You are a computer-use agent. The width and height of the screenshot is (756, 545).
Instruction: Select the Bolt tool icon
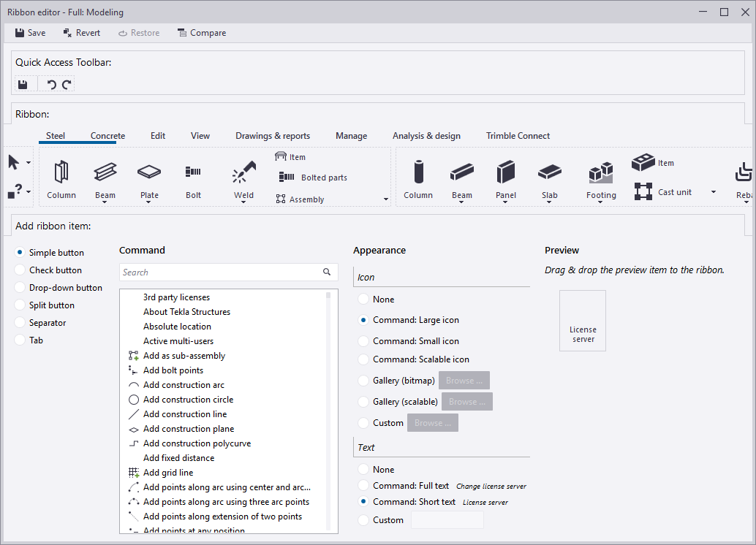193,172
